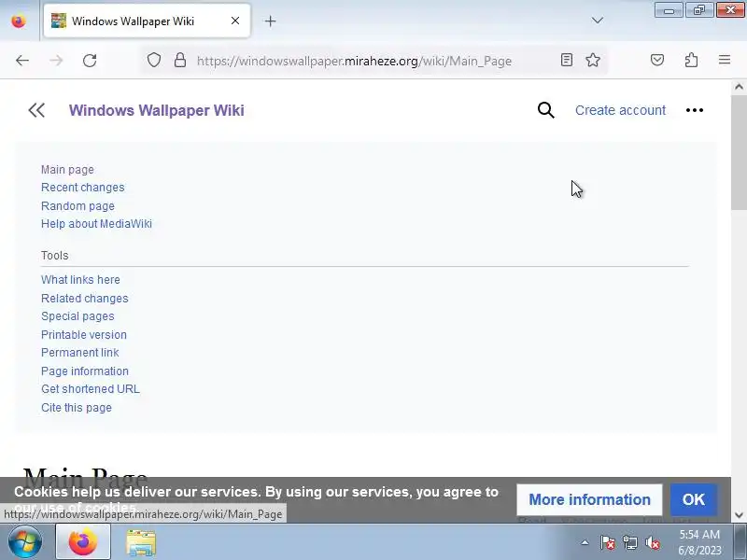This screenshot has width=747, height=560.
Task: Click Get shortened URL link
Action: pyautogui.click(x=91, y=389)
